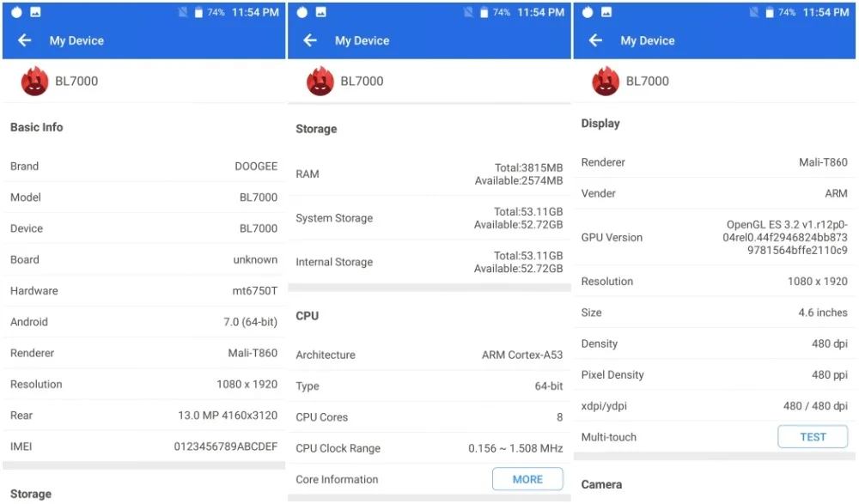Select the Android 7.0 (64-bit) value
Image resolution: width=859 pixels, height=504 pixels.
250,322
